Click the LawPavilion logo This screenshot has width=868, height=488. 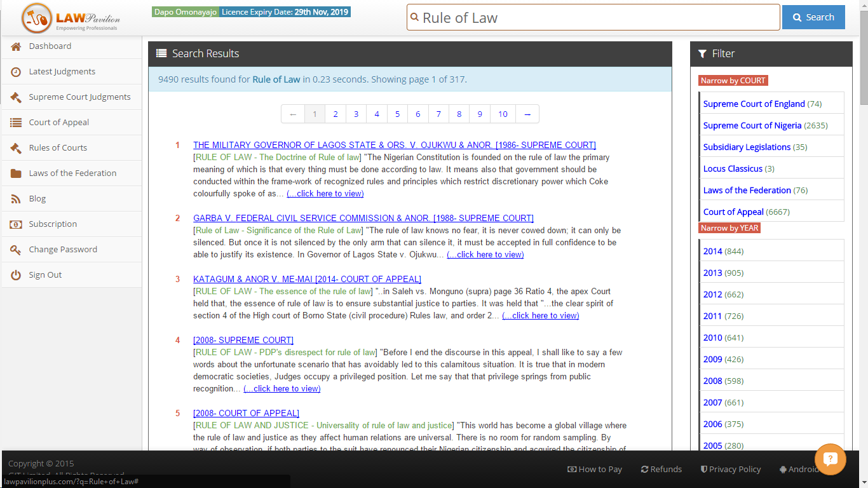click(71, 18)
